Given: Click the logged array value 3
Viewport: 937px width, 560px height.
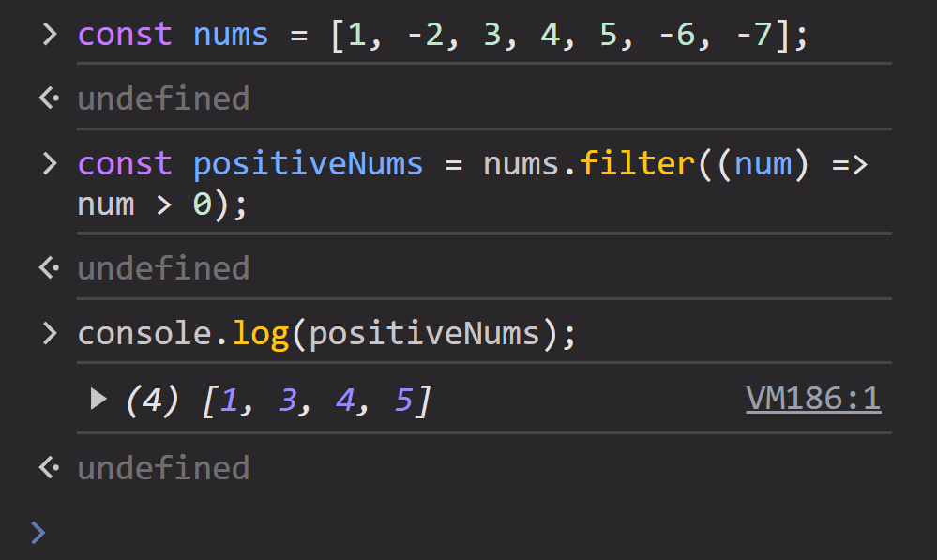Looking at the screenshot, I should (288, 400).
